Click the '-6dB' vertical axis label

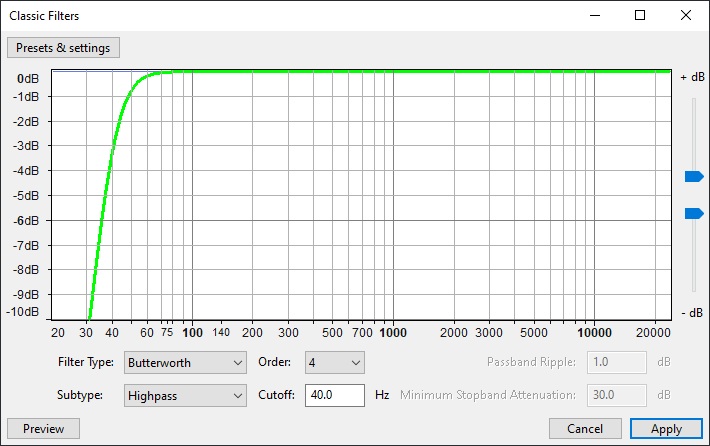[x=26, y=221]
